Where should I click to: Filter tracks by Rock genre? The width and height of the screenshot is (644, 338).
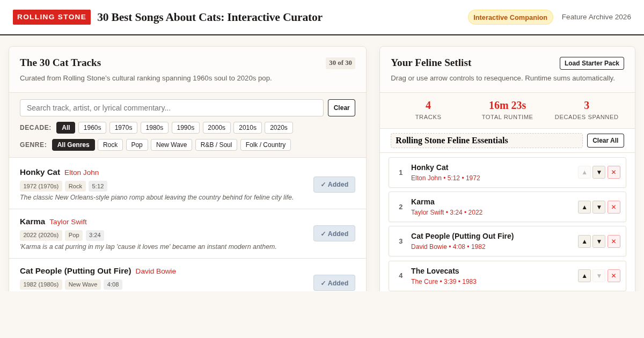point(111,145)
